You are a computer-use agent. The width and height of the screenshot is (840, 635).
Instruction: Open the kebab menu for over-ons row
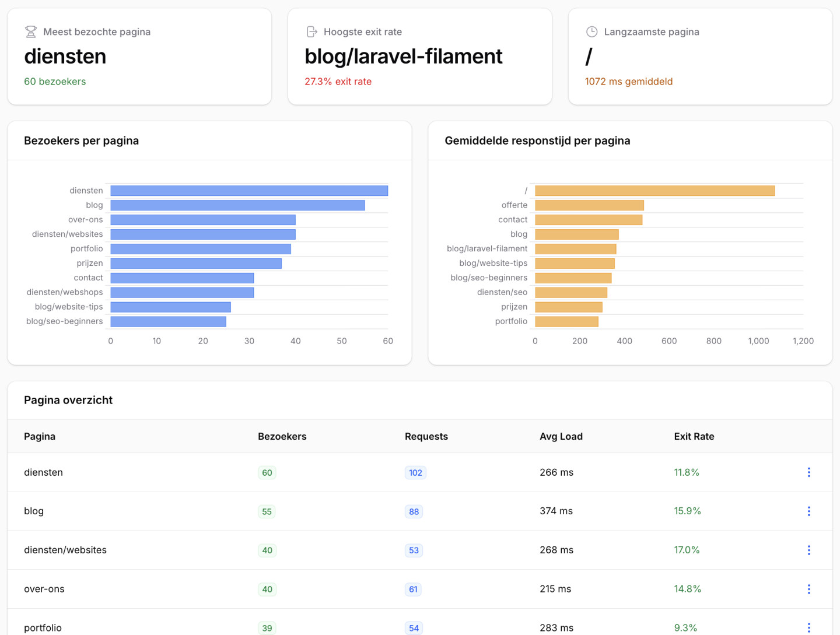tap(808, 589)
